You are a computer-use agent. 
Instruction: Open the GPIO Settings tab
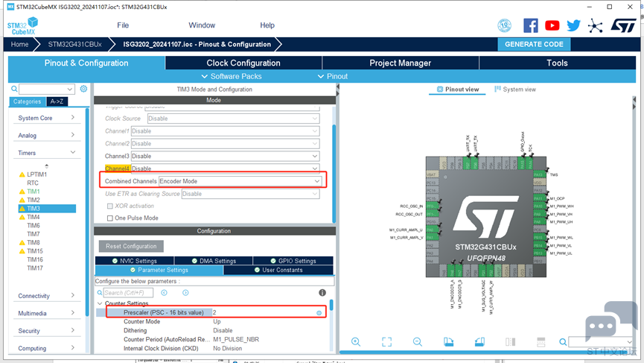(x=293, y=261)
